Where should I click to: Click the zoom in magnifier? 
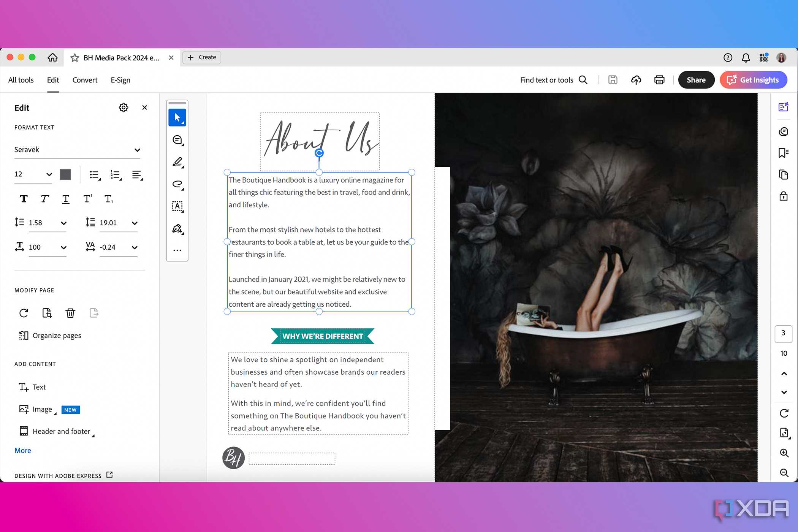(x=784, y=453)
